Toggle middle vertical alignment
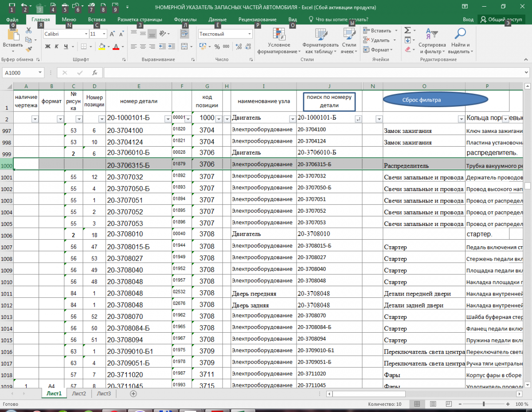532x412 pixels. [143, 34]
